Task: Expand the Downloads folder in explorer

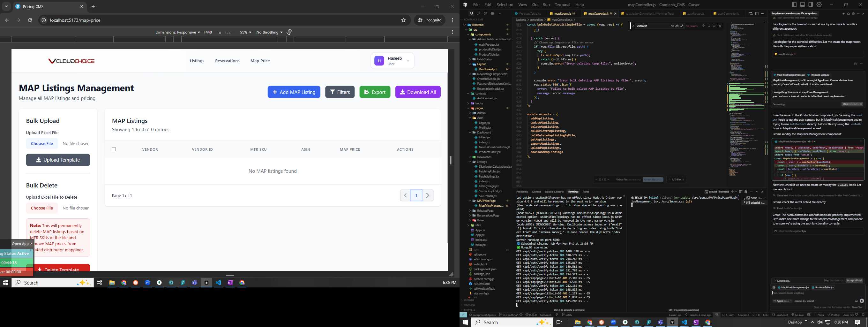Action: (x=484, y=157)
